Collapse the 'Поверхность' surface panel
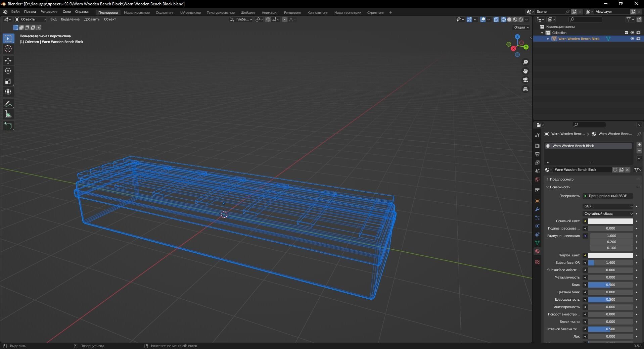 coord(560,187)
